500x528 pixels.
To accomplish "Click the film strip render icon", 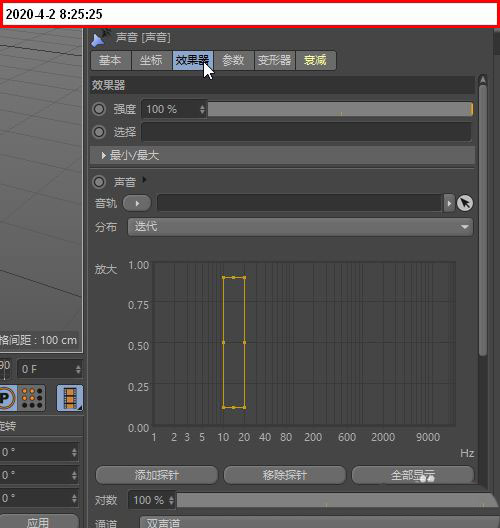I will tap(70, 398).
